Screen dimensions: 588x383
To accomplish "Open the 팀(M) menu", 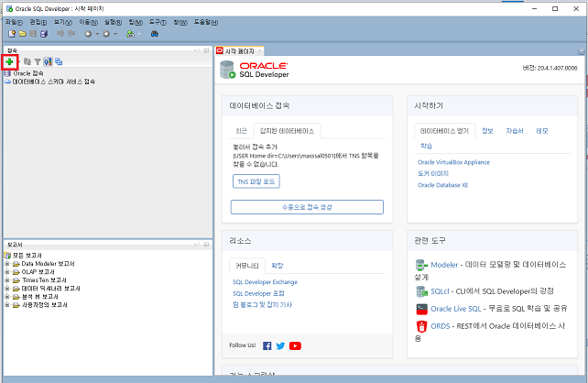I will (x=136, y=22).
